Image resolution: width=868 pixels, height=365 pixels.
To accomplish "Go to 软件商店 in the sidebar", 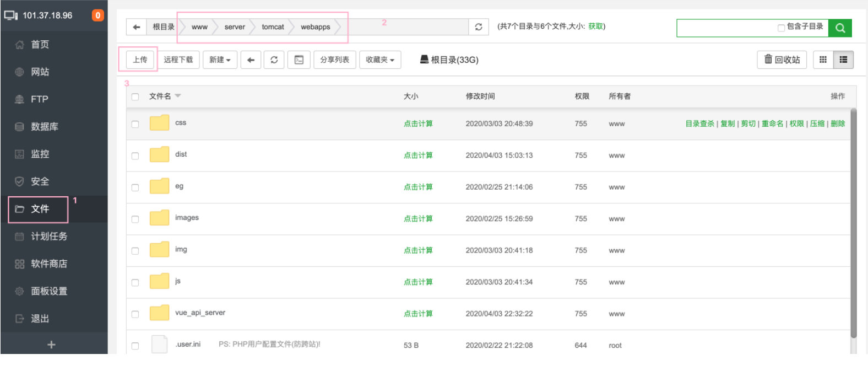I will (48, 264).
